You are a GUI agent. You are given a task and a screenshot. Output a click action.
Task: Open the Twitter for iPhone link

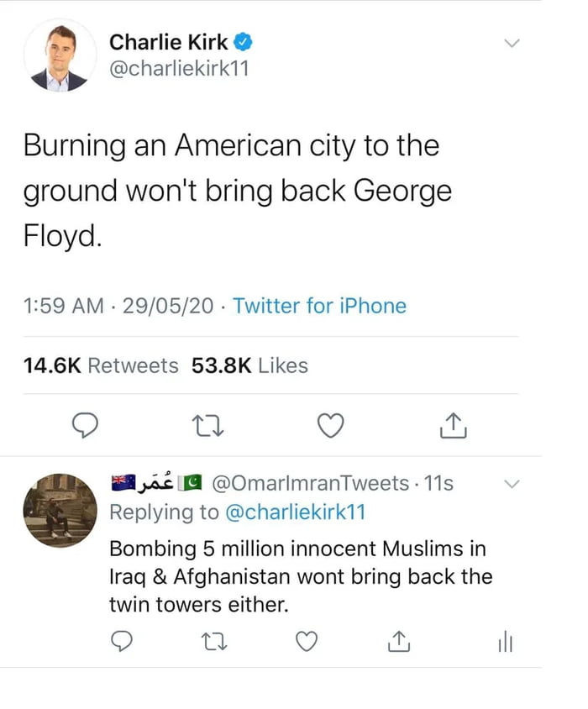tap(319, 307)
